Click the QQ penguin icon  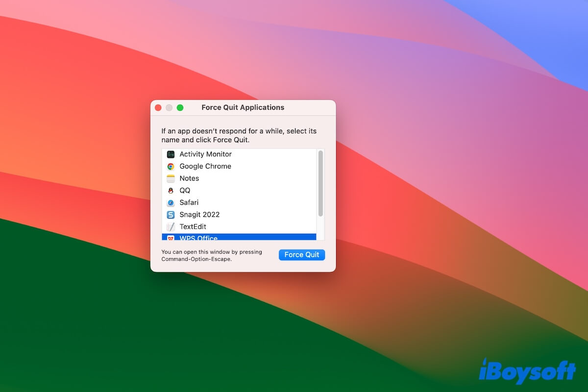[171, 190]
